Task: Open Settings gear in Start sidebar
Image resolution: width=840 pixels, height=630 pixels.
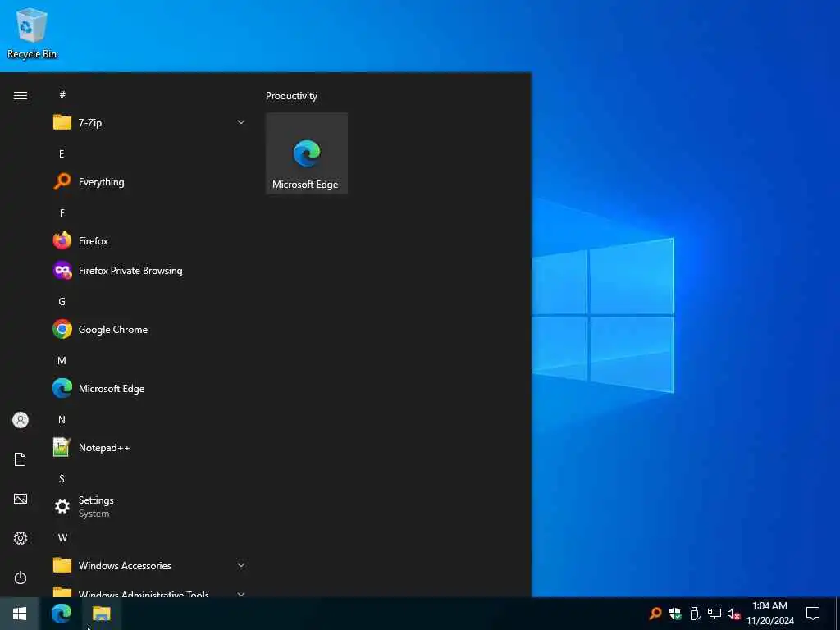Action: (21, 538)
